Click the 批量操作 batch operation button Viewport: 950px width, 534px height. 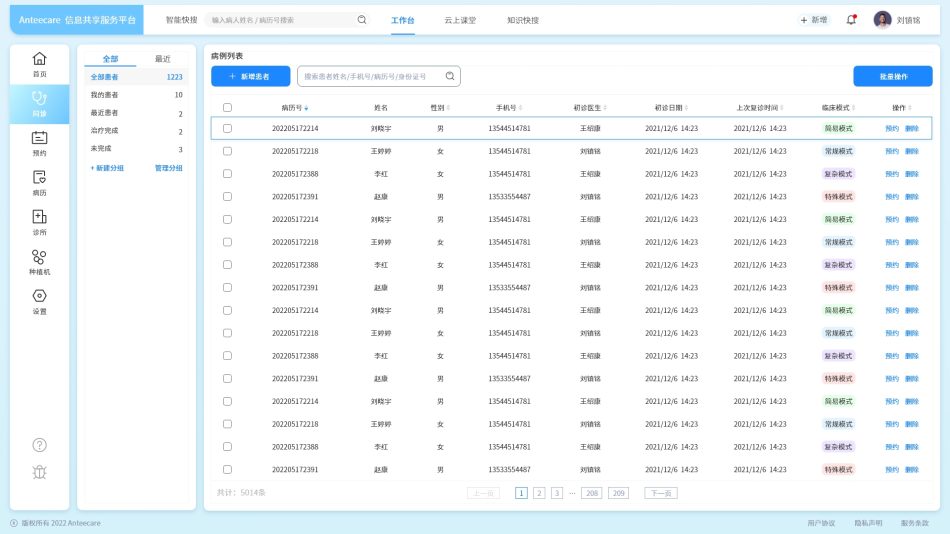[892, 76]
